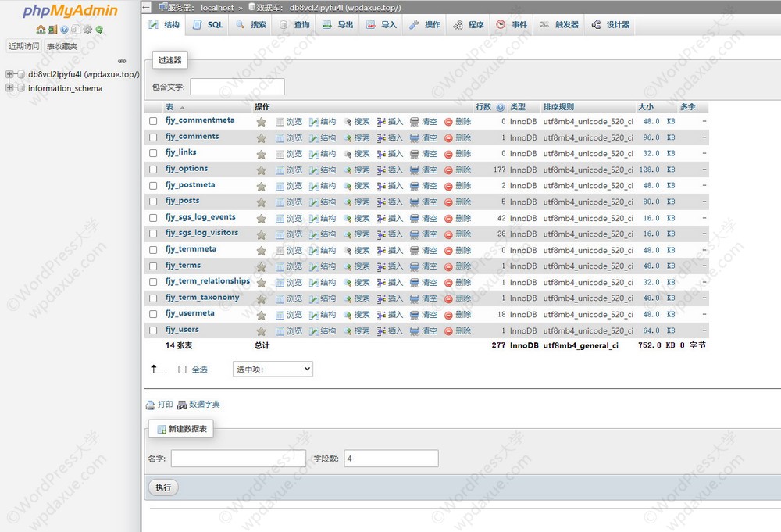Click favorite star for fjy_users
Screen dimensions: 781x532
click(x=261, y=331)
